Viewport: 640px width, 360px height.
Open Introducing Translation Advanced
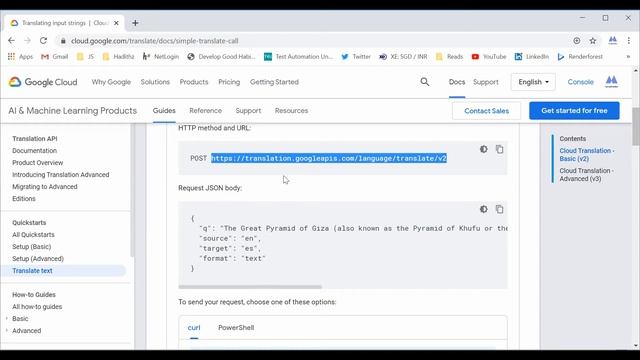pyautogui.click(x=61, y=175)
